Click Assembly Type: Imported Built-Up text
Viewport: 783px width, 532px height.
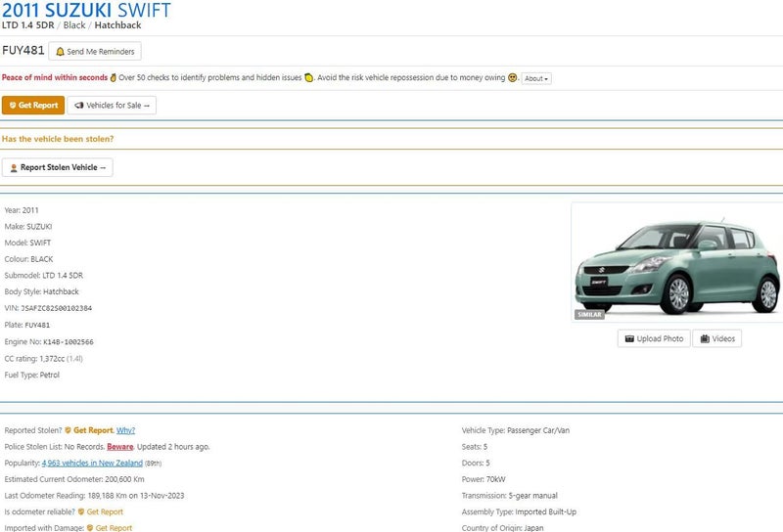pyautogui.click(x=520, y=511)
